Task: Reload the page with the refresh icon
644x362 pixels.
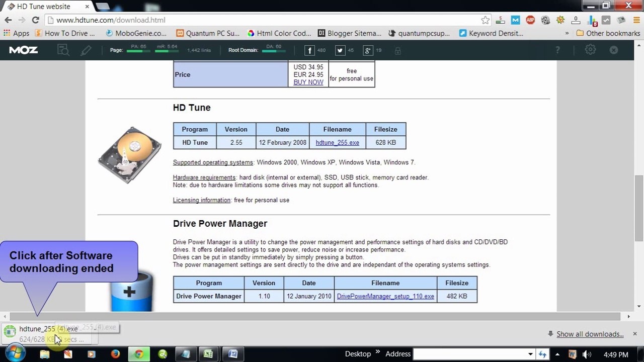Action: coord(35,20)
